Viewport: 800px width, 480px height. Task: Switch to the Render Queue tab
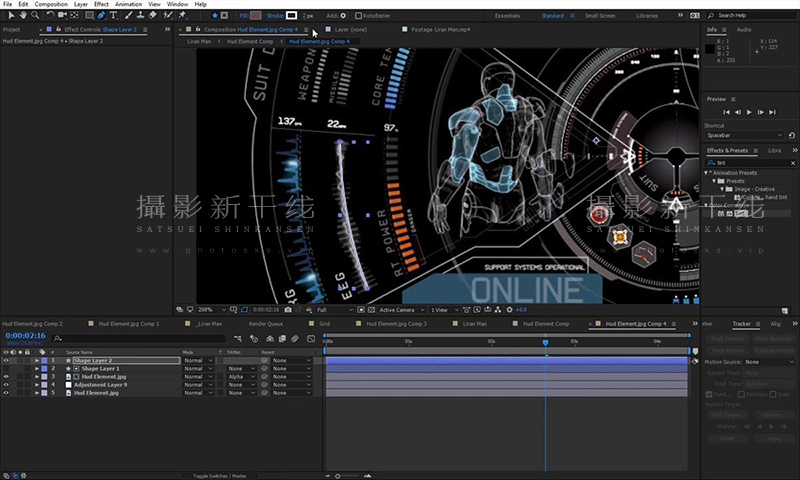266,323
